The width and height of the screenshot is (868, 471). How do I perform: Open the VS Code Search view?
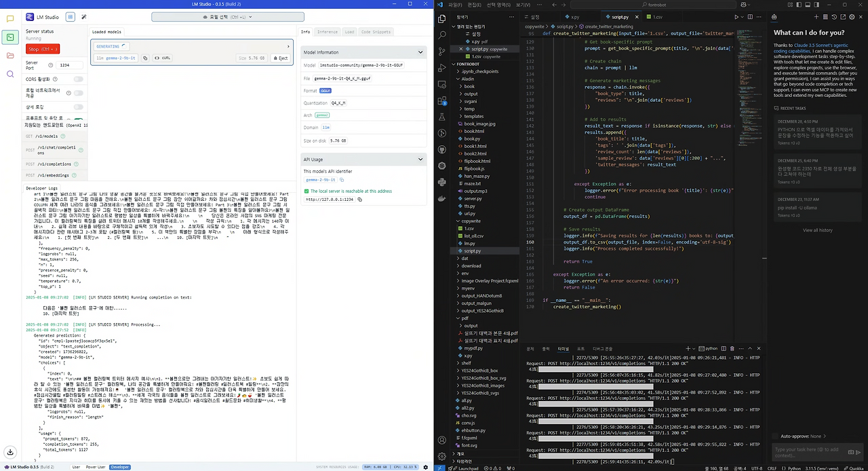pyautogui.click(x=441, y=35)
